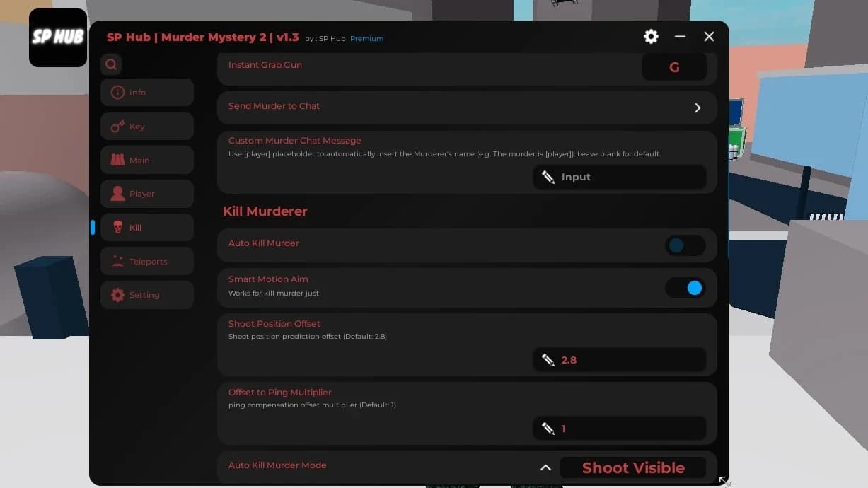Switch to the Player sidebar tab

click(147, 194)
